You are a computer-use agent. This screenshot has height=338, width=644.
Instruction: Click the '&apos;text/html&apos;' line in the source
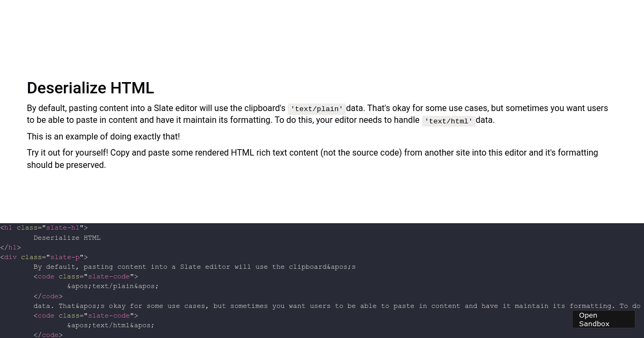point(109,325)
